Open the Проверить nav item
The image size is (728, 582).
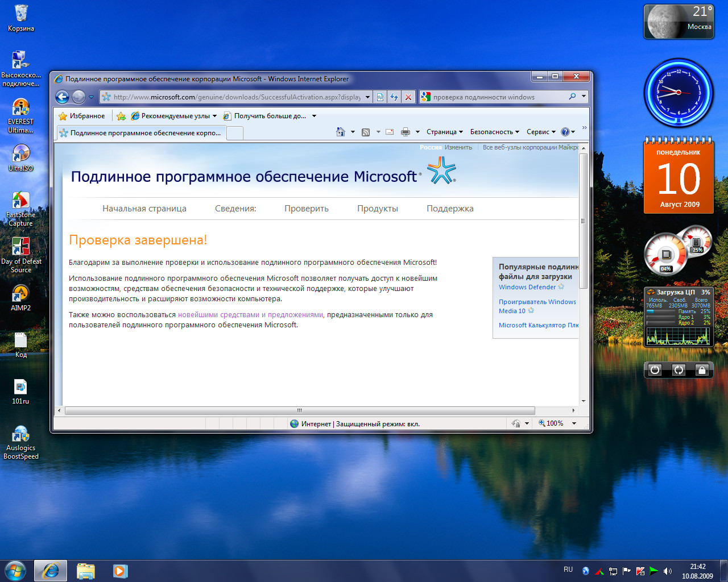click(x=307, y=209)
